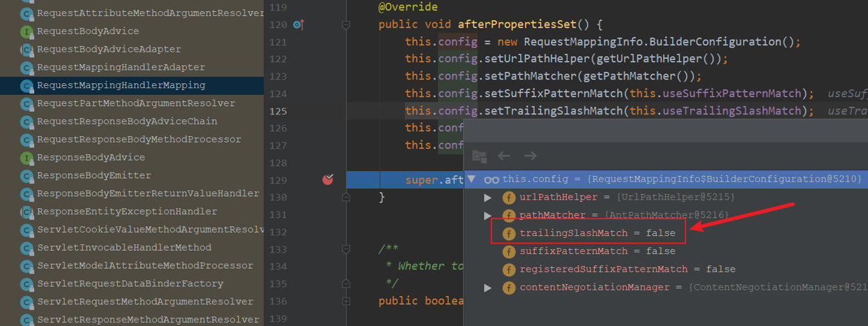Click the field icon beside pathMatcher

[x=509, y=216]
